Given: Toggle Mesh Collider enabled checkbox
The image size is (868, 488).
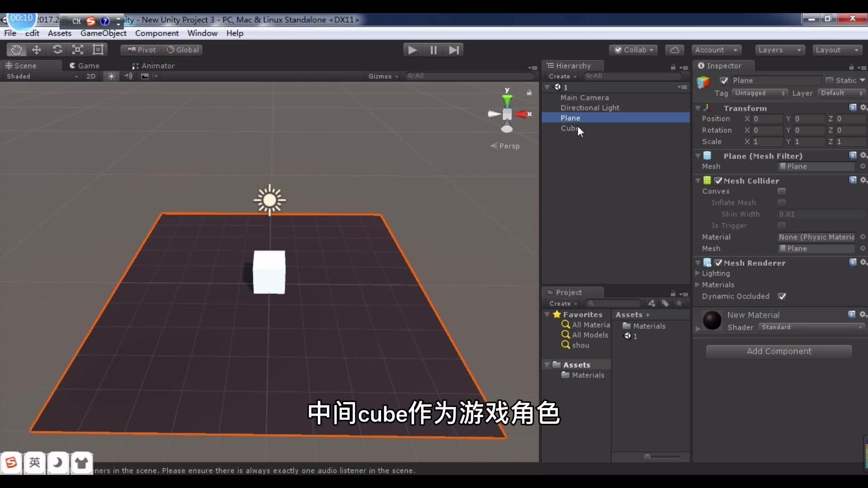Looking at the screenshot, I should 718,180.
